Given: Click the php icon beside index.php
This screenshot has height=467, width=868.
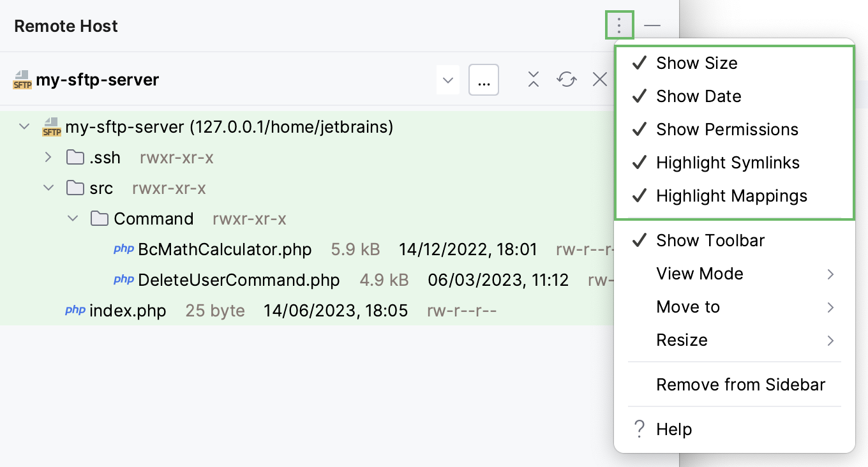Looking at the screenshot, I should (x=75, y=310).
